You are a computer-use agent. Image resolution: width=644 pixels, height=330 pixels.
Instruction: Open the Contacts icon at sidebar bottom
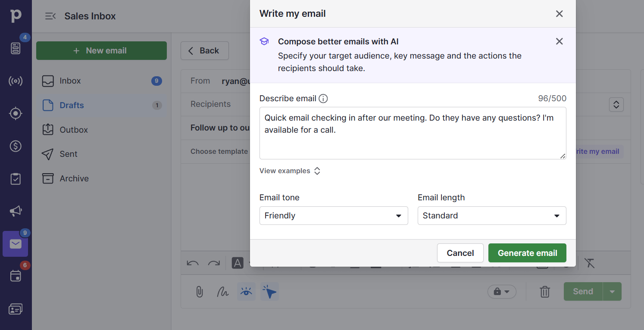16,309
